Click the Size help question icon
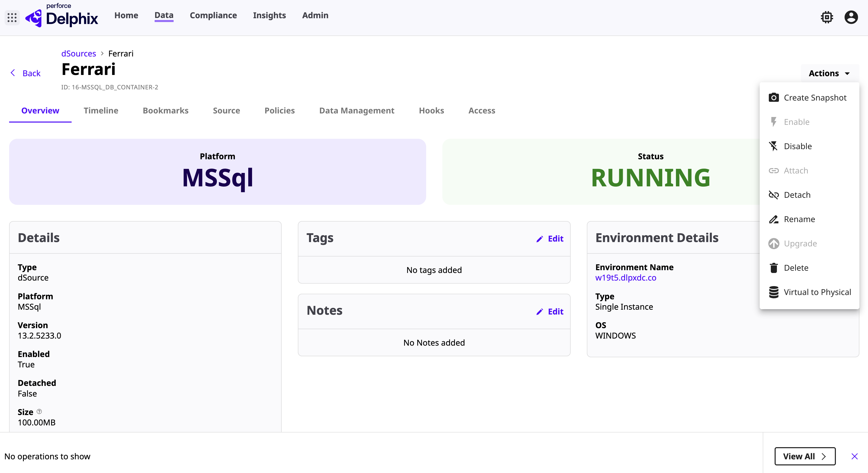Image resolution: width=868 pixels, height=473 pixels. pos(39,412)
